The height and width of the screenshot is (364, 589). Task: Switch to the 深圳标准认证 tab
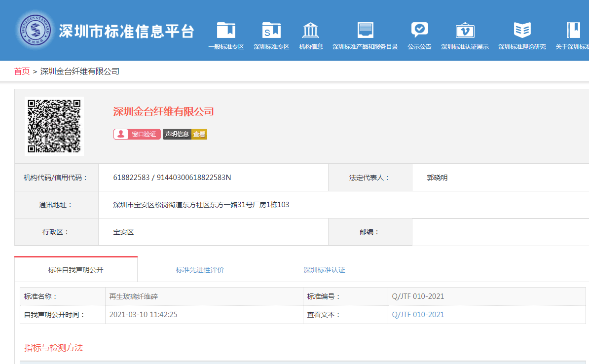324,270
